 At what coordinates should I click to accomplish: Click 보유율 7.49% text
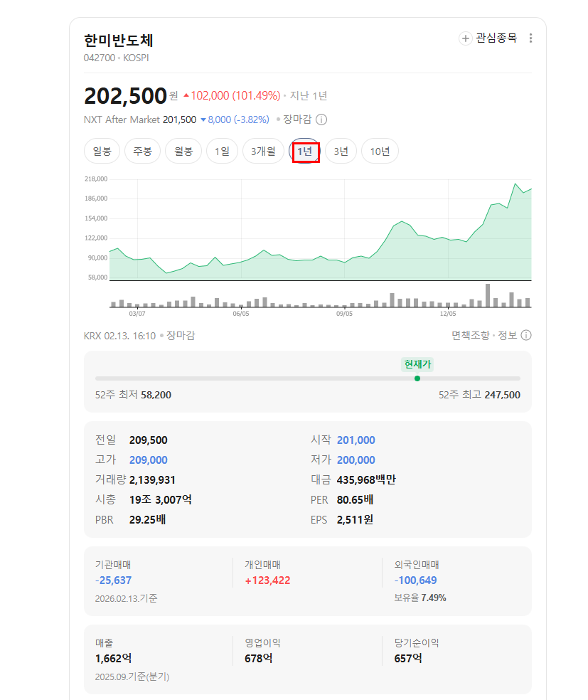(x=419, y=598)
